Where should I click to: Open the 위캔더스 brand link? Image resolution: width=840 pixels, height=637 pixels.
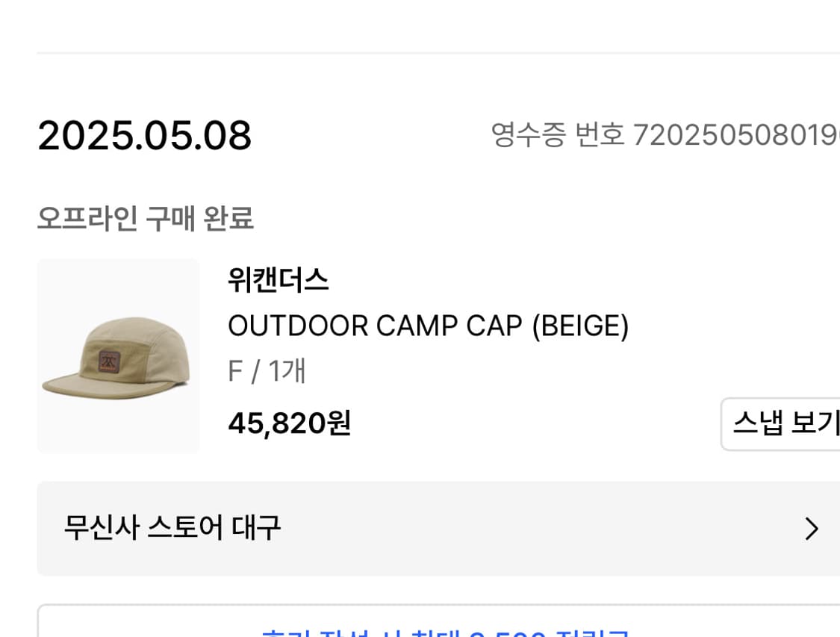tap(278, 282)
